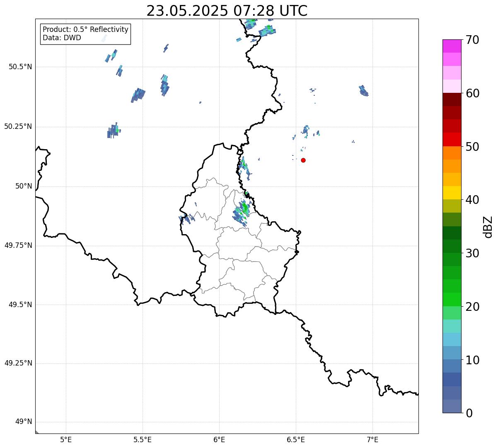Click the latitude label "50°N"
This screenshot has width=498, height=448.
(24, 186)
